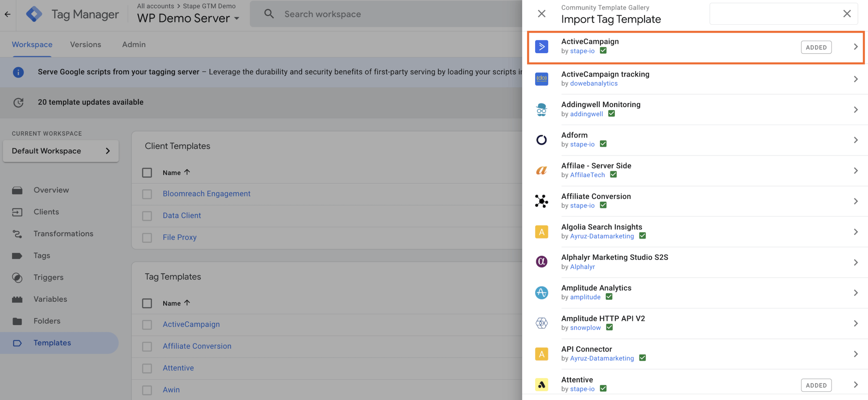This screenshot has height=400, width=868.
Task: Click the Affilae Server Side icon
Action: tap(542, 171)
